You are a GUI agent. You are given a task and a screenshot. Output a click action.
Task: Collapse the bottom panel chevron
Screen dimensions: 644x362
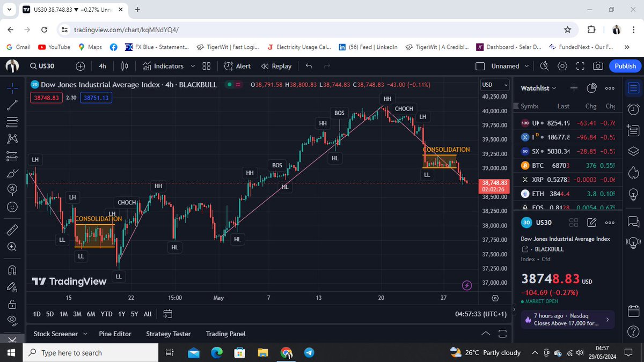[x=486, y=334]
